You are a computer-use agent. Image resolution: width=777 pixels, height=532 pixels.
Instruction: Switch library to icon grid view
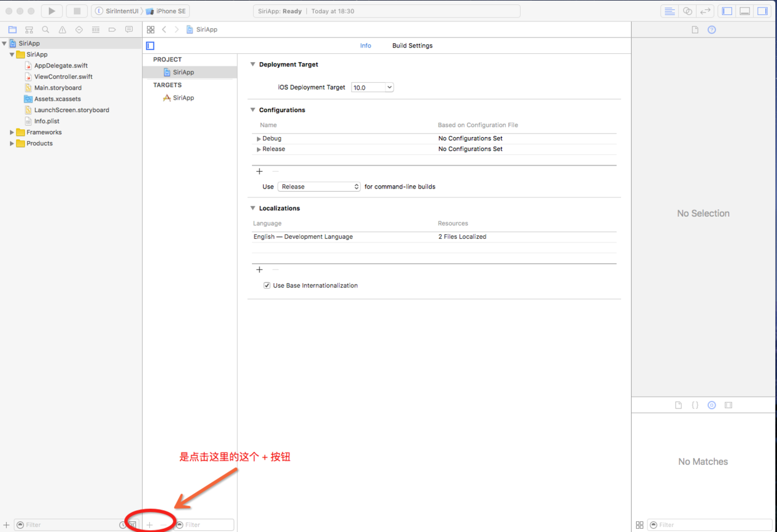pos(640,525)
